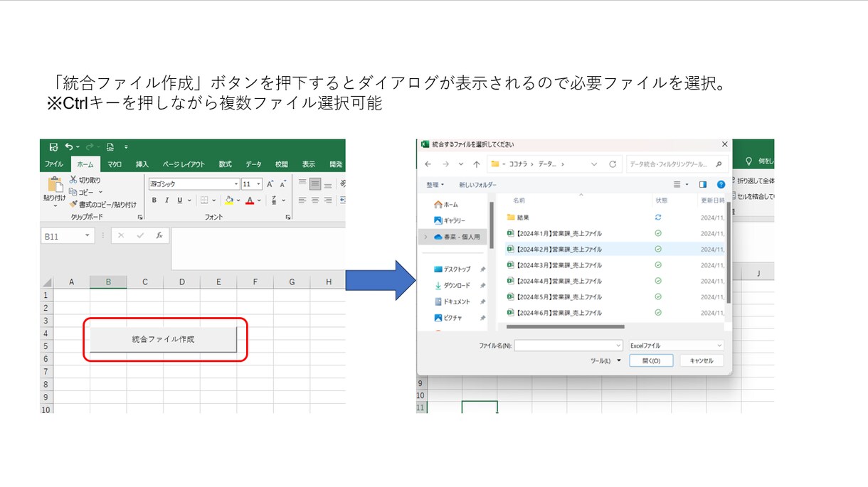868x487 pixels.
Task: Switch to the マクロ ribbon tab
Action: pos(115,164)
